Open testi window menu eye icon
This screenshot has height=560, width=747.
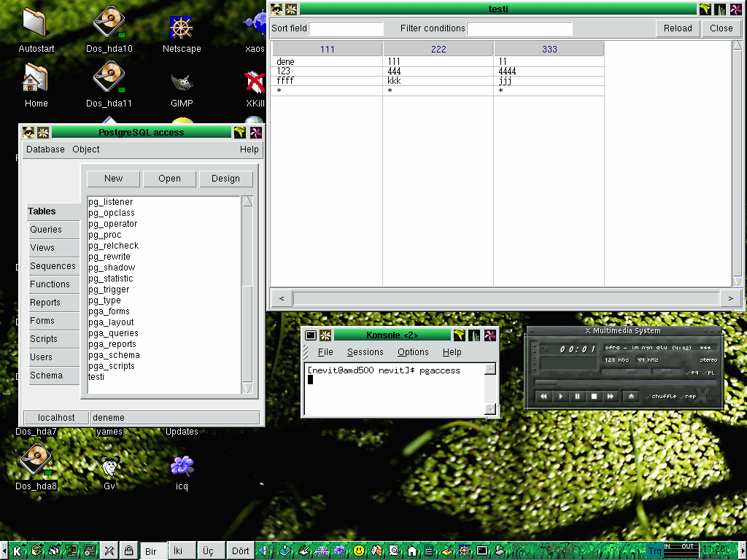tap(276, 9)
